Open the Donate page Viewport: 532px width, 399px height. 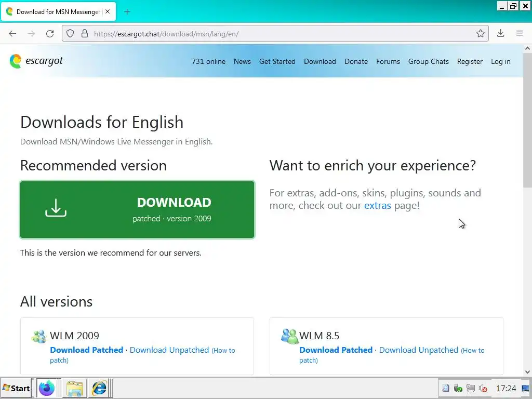coord(356,61)
